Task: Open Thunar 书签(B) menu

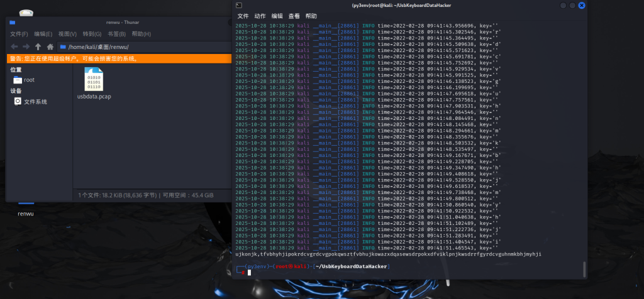Action: pyautogui.click(x=116, y=34)
